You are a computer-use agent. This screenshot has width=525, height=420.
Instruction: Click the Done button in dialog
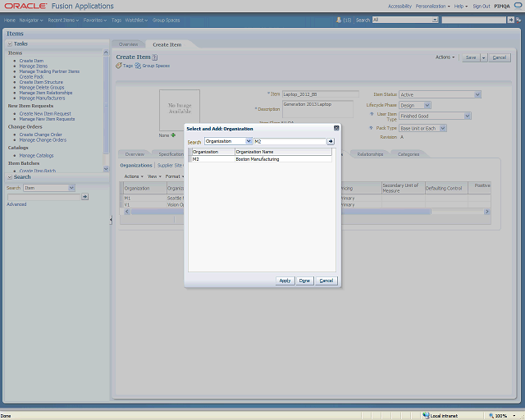(304, 281)
